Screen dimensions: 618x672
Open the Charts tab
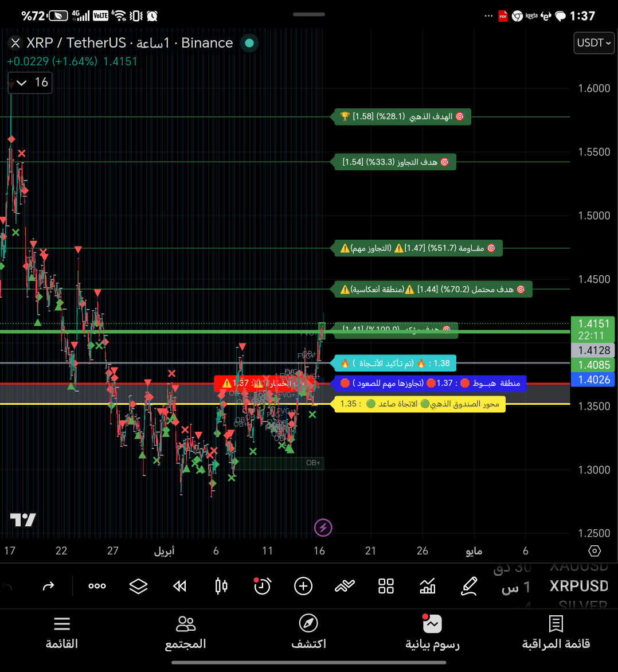(432, 632)
